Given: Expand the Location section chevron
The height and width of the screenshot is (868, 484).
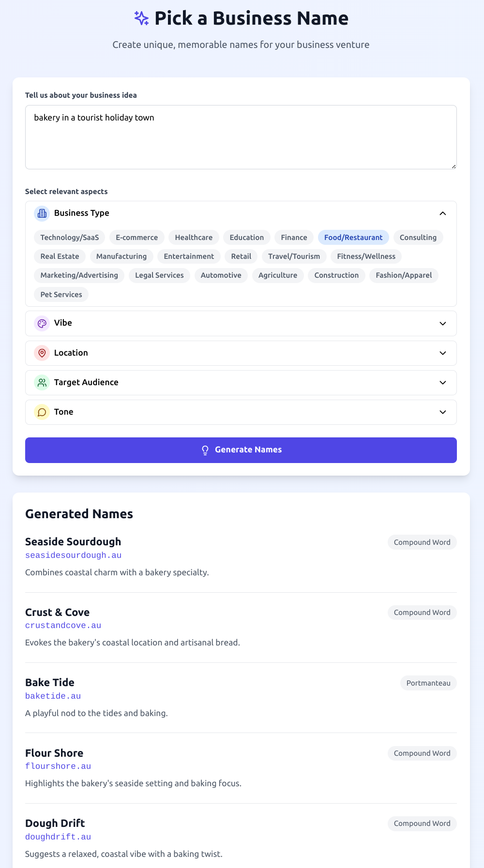Looking at the screenshot, I should click(442, 353).
